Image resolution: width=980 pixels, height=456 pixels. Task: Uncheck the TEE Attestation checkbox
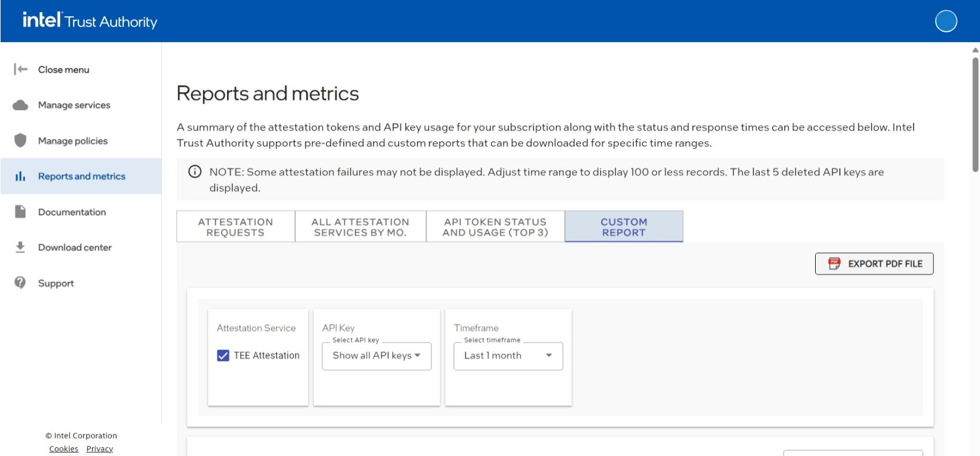[x=223, y=356]
